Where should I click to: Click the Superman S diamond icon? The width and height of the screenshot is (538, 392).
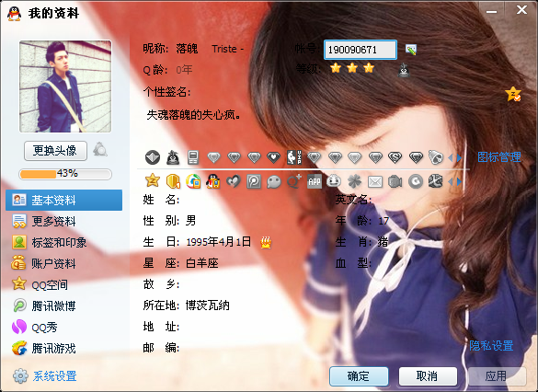coord(395,157)
